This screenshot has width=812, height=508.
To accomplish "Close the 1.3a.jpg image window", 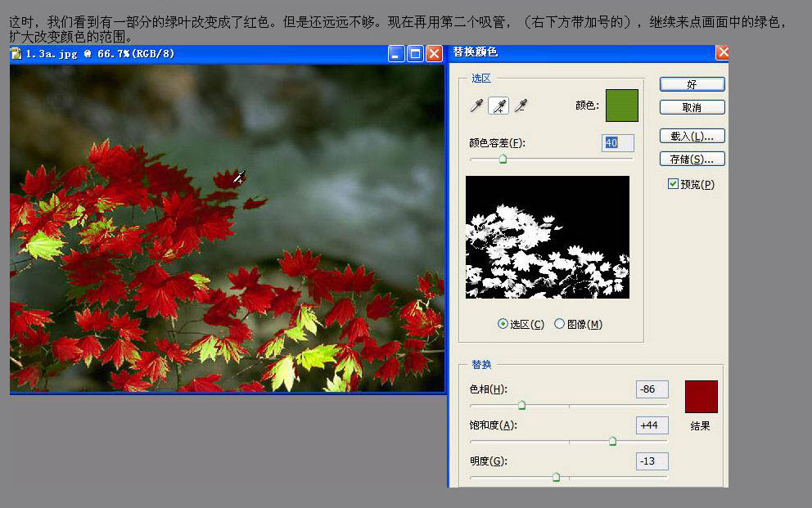I will coord(434,54).
